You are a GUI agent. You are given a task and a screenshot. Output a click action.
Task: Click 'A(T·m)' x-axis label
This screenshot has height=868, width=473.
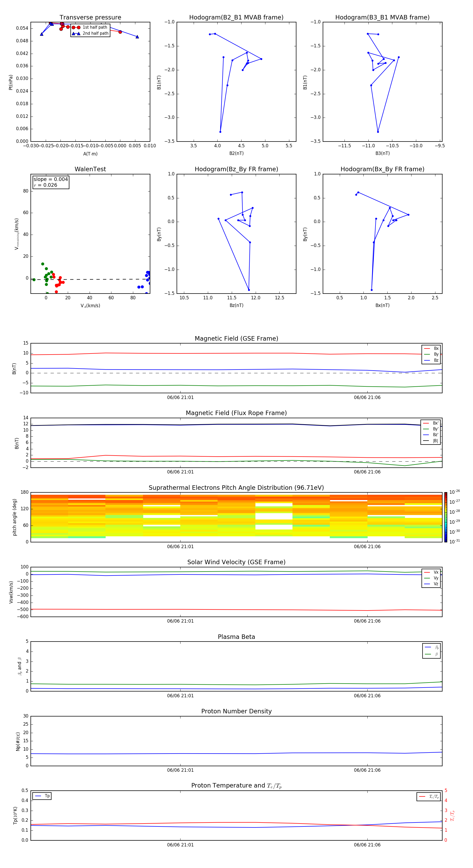(x=90, y=154)
